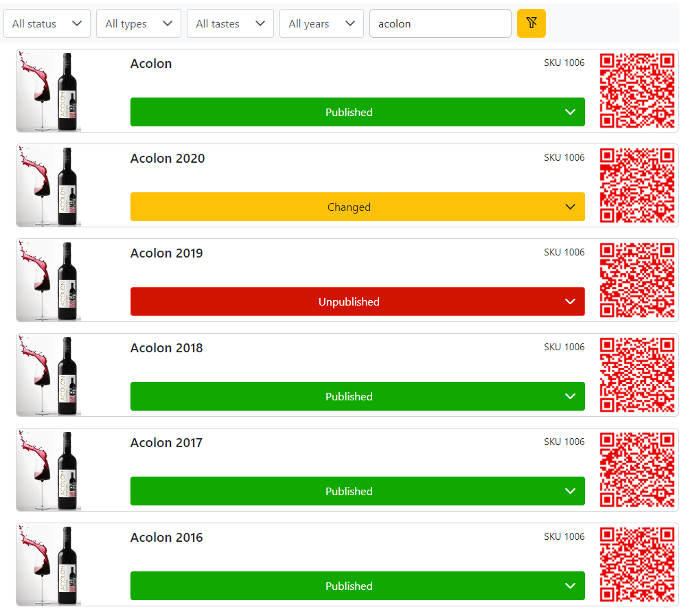Open the QR code of Acolon 2017

point(637,470)
